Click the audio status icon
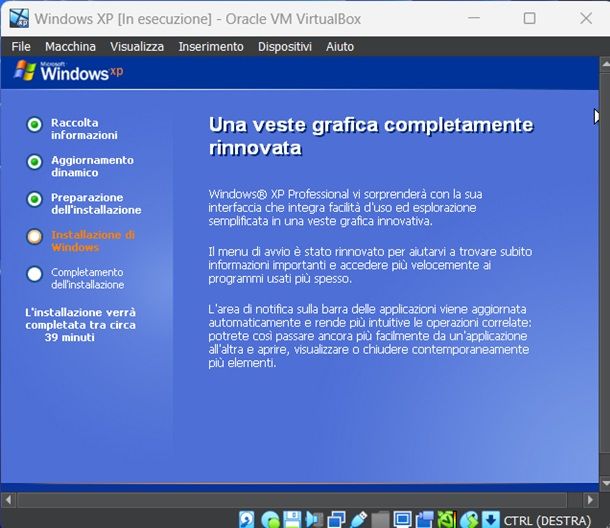 (x=314, y=519)
